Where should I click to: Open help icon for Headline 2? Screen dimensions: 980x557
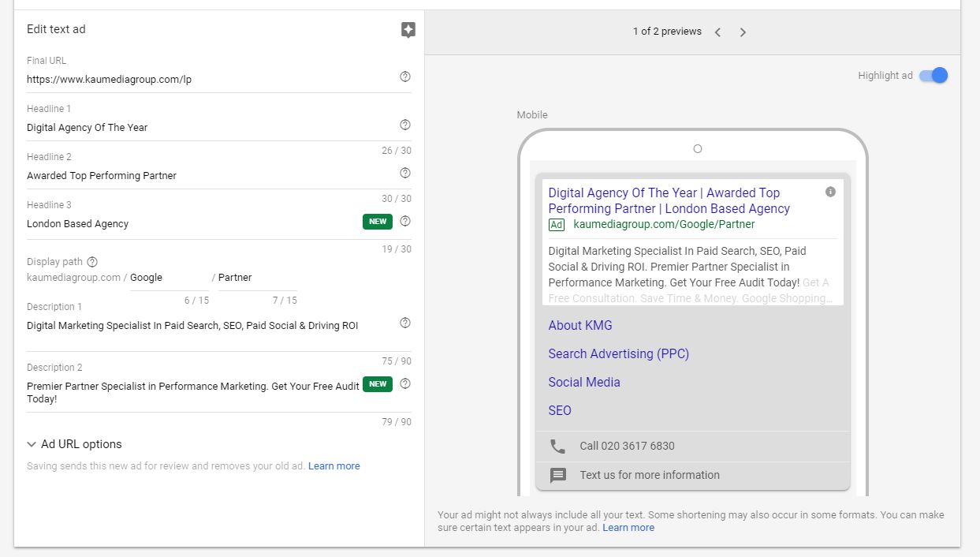[405, 173]
